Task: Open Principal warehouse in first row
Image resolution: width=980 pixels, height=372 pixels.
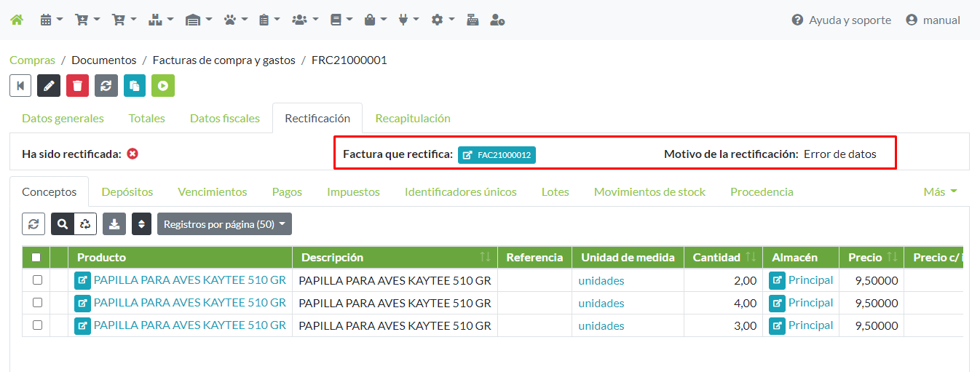Action: [x=810, y=280]
